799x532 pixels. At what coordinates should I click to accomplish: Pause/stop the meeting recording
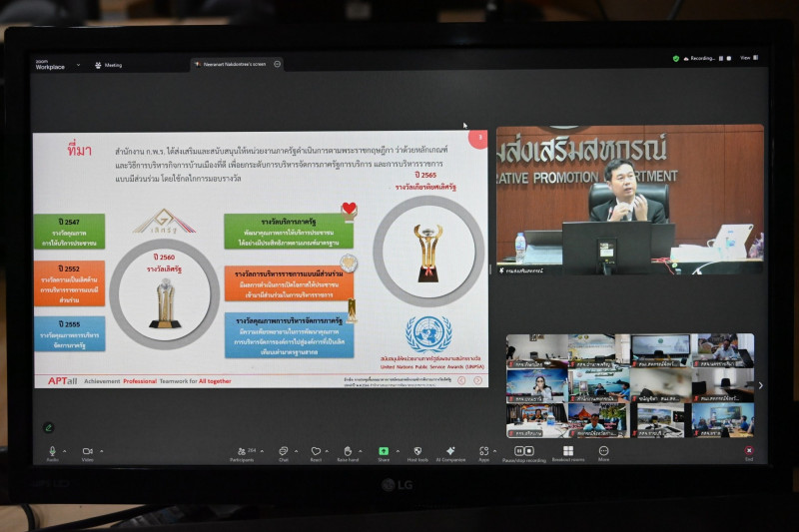pos(523,451)
